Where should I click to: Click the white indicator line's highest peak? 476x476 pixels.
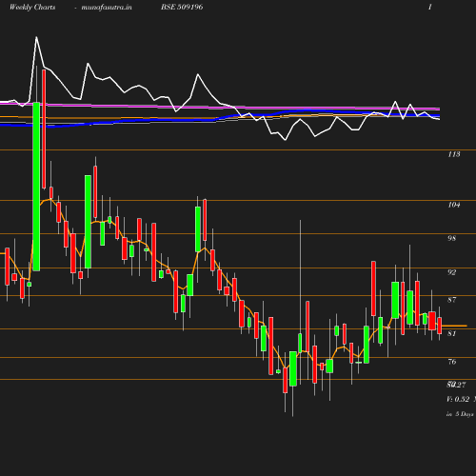click(x=37, y=37)
